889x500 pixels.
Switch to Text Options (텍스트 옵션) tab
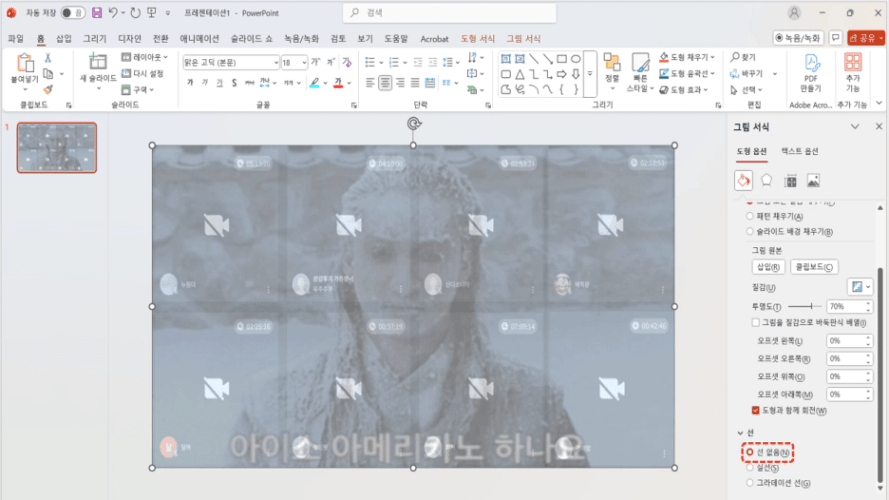tap(799, 151)
